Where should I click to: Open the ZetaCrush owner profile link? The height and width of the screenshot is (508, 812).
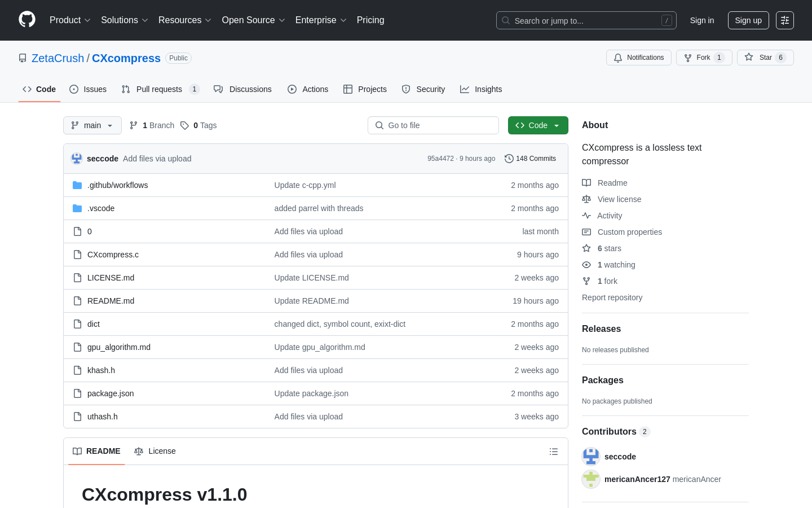58,58
